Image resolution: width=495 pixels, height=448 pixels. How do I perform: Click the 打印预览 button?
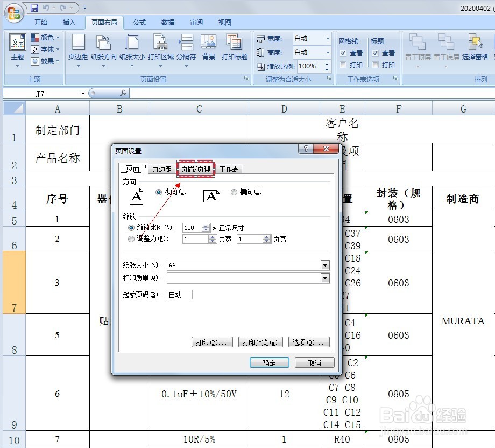pyautogui.click(x=260, y=342)
